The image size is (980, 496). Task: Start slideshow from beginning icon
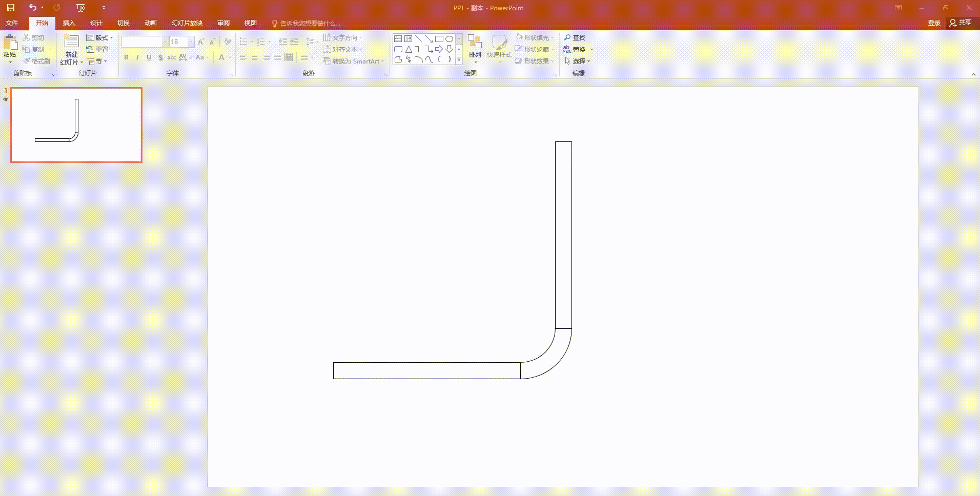point(80,8)
